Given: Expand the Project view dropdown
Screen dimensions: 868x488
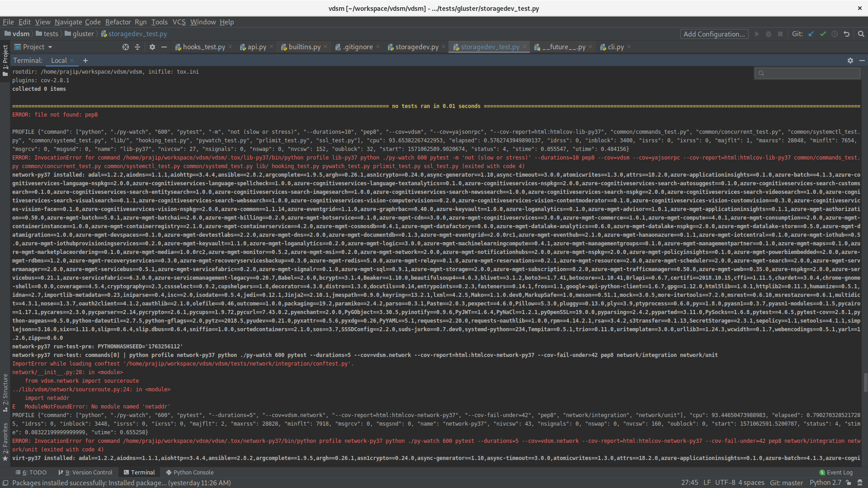Looking at the screenshot, I should tap(50, 47).
